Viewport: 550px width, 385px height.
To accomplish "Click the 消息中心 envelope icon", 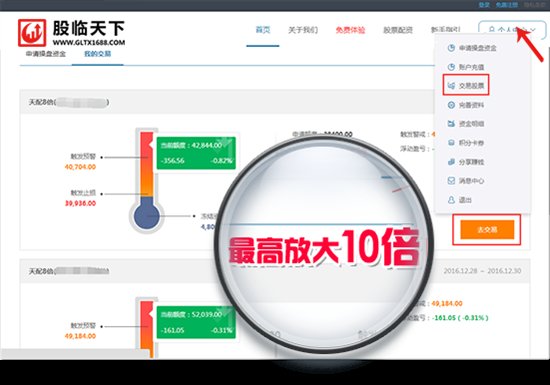I will [451, 181].
